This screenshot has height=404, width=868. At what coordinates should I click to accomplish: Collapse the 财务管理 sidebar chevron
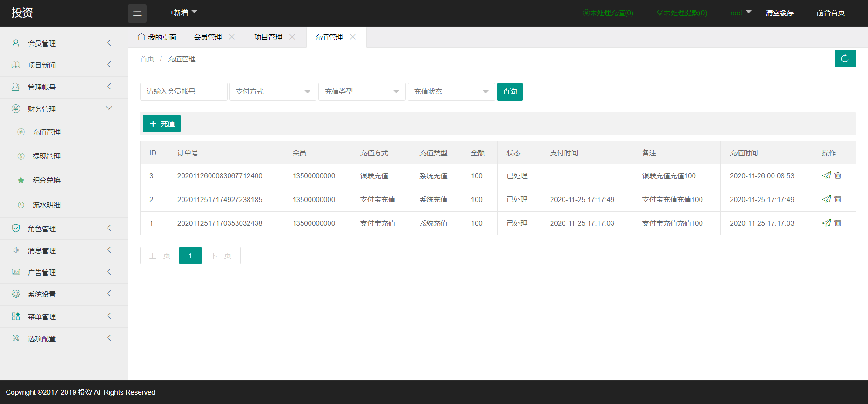pos(109,108)
